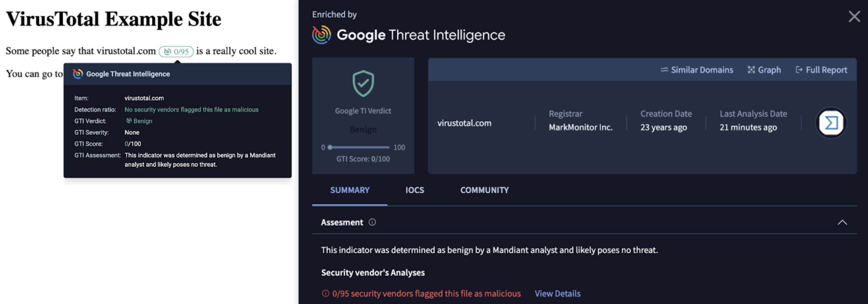Image resolution: width=868 pixels, height=304 pixels.
Task: Click the 'None' GTI Severity value
Action: [x=132, y=133]
